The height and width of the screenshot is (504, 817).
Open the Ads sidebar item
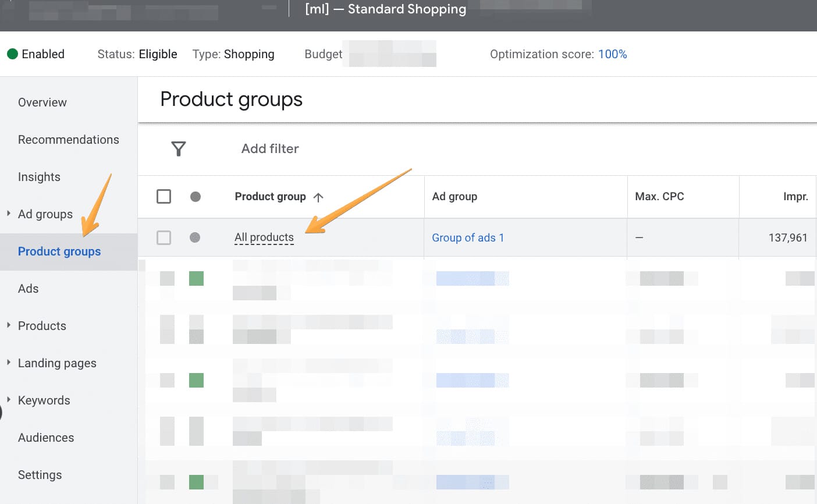pos(28,289)
